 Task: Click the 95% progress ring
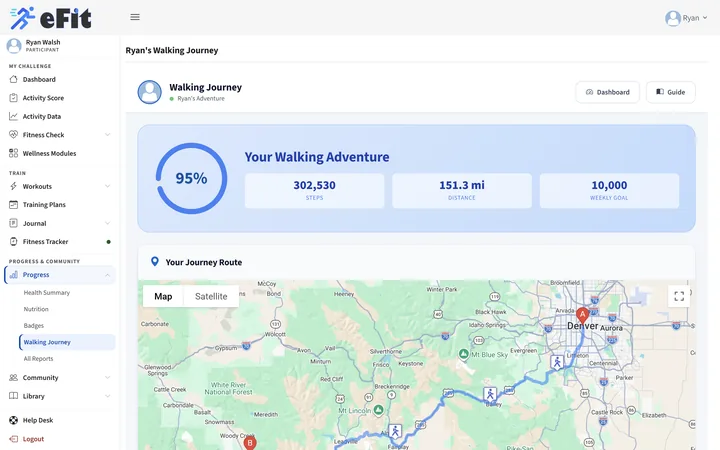[191, 178]
